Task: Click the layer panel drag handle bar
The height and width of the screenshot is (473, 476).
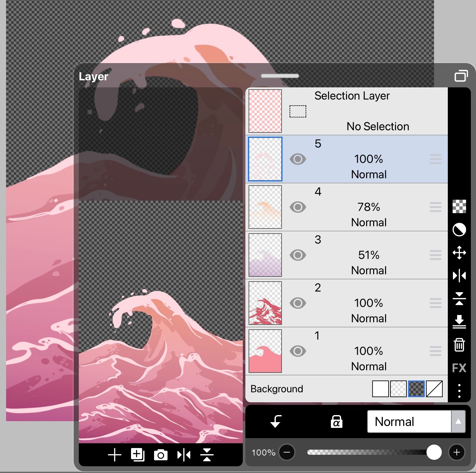Action: tap(280, 76)
